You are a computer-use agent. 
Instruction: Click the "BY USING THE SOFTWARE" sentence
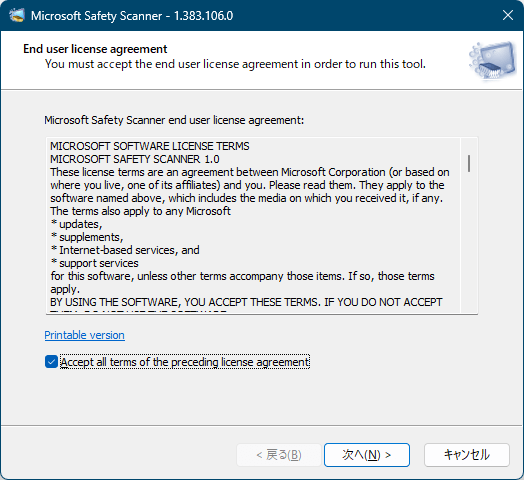click(x=246, y=302)
